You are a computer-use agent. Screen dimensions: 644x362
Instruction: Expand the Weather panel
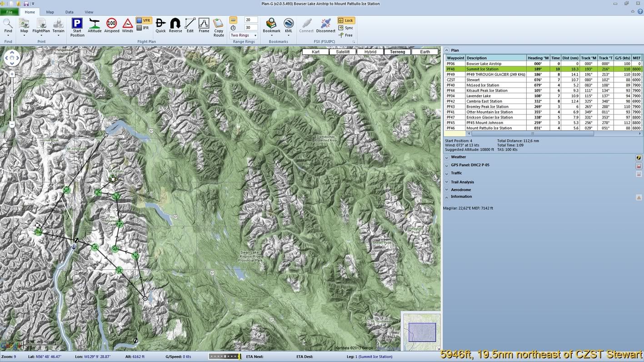(x=446, y=157)
